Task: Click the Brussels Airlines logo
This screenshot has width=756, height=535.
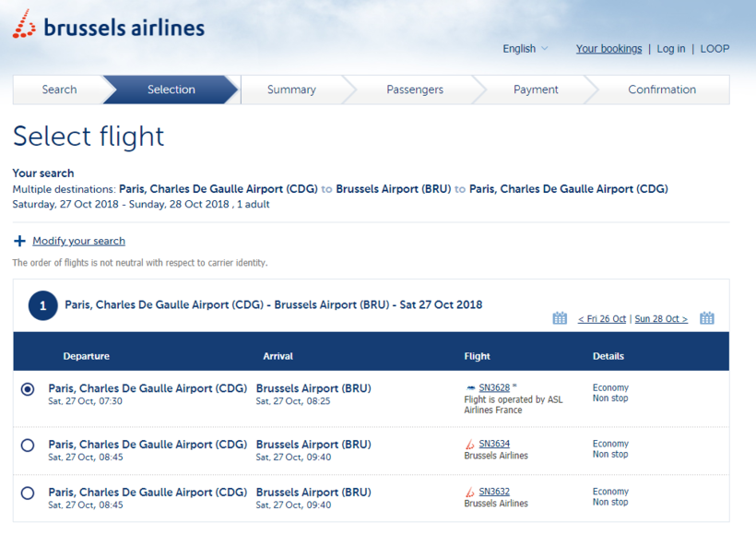Action: [x=109, y=26]
